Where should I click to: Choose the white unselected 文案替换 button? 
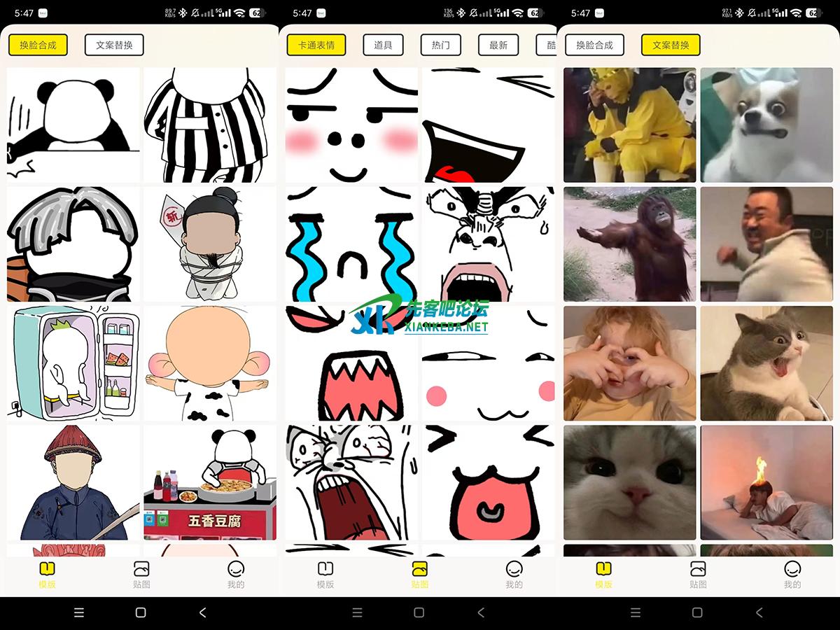pyautogui.click(x=114, y=45)
